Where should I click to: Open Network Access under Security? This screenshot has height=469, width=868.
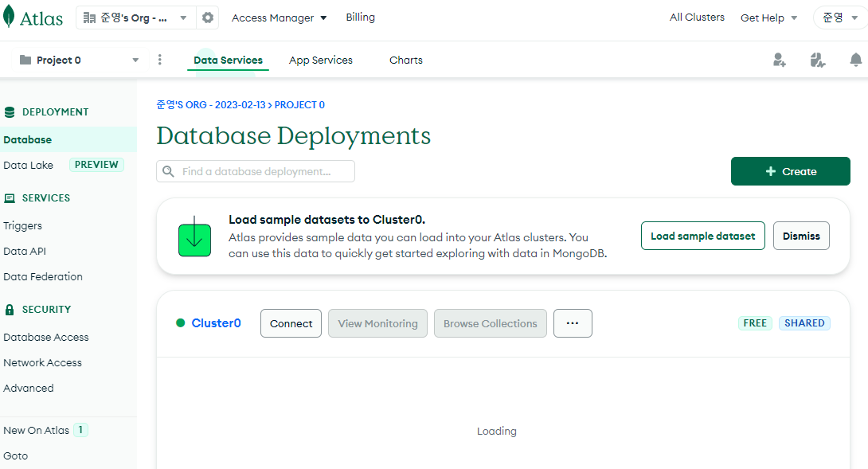pos(43,362)
